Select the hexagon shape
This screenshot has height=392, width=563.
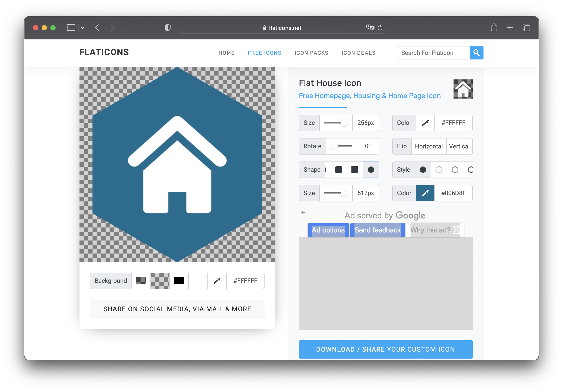[x=371, y=170]
